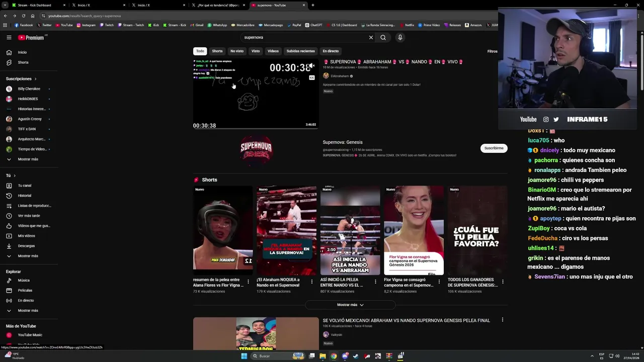644x362 pixels.
Task: Select the En directo filter chip
Action: click(x=331, y=51)
